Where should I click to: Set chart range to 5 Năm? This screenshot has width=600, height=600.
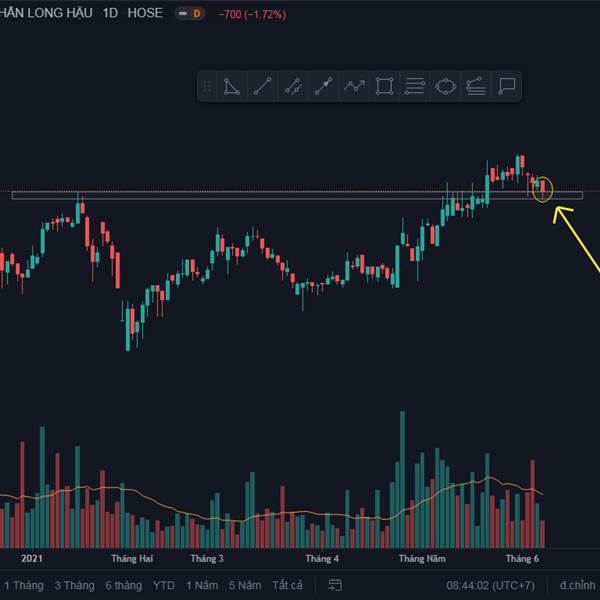pos(245,585)
